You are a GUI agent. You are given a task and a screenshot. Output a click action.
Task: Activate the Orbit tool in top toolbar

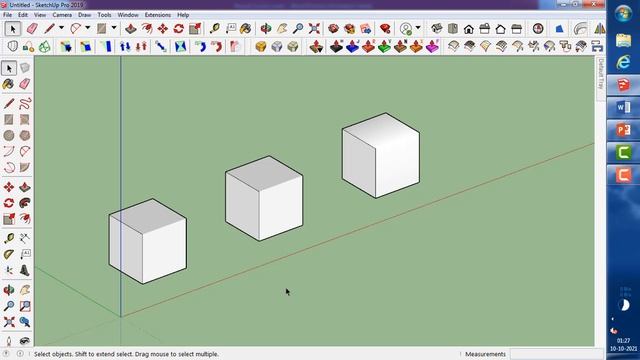coord(266,29)
